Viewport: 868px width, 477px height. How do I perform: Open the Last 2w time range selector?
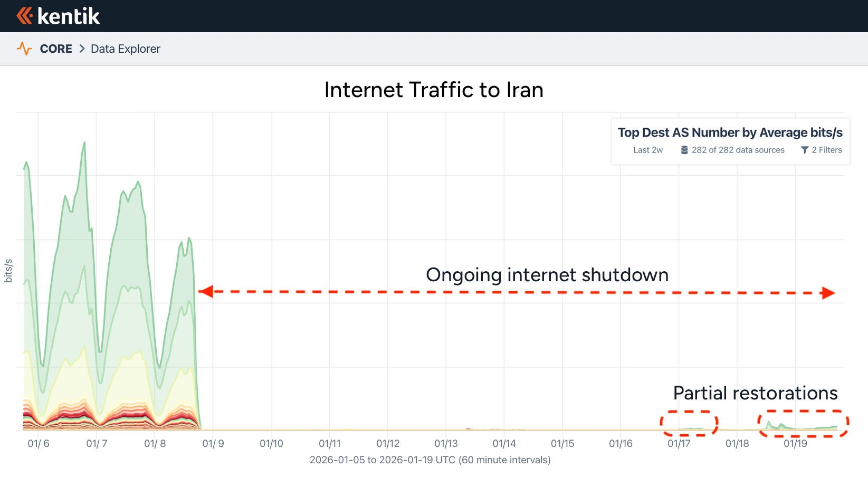(x=648, y=150)
